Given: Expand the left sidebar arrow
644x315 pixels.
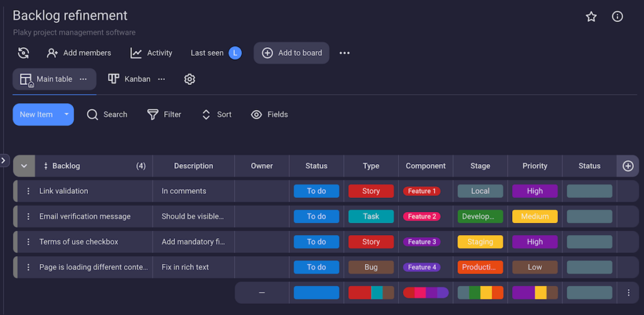Looking at the screenshot, I should click(x=4, y=161).
